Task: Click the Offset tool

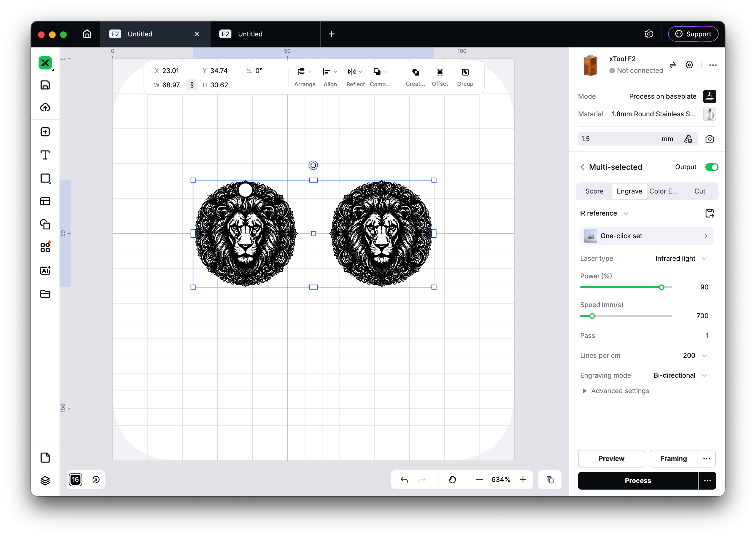Action: click(440, 77)
